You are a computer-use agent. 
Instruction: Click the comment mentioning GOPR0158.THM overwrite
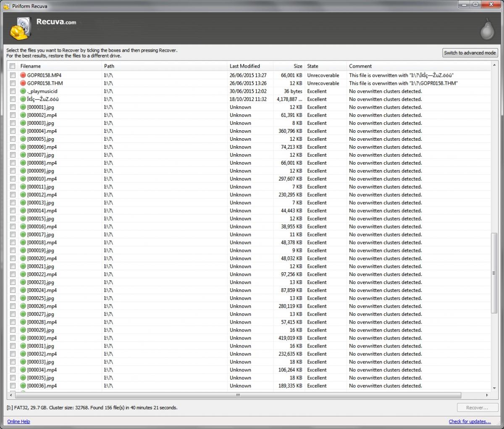click(x=403, y=83)
